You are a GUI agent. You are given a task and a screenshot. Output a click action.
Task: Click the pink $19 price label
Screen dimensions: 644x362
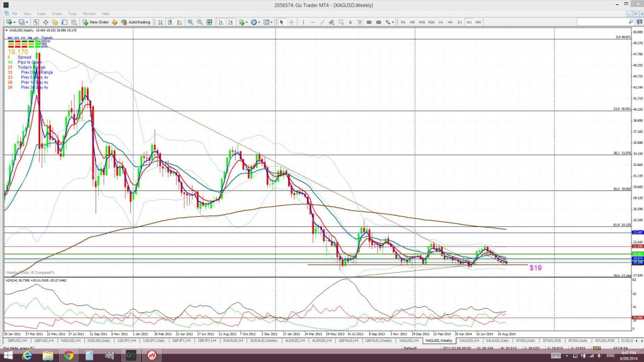click(536, 267)
